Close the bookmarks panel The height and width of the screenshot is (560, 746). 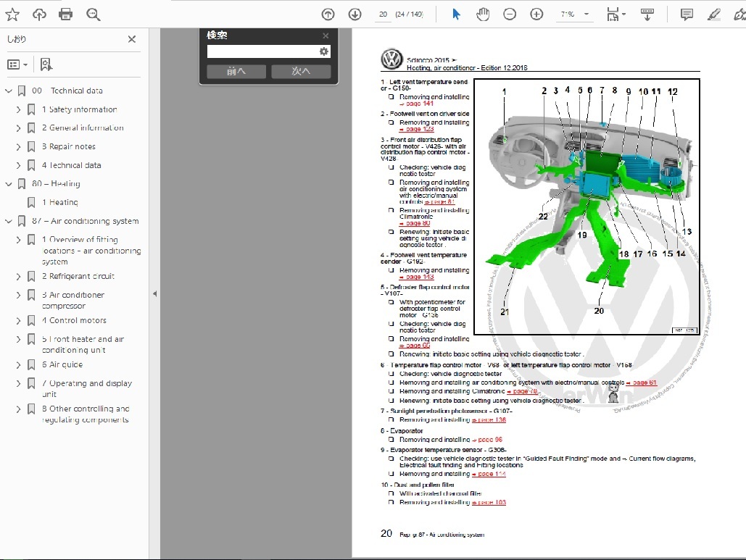pos(132,40)
